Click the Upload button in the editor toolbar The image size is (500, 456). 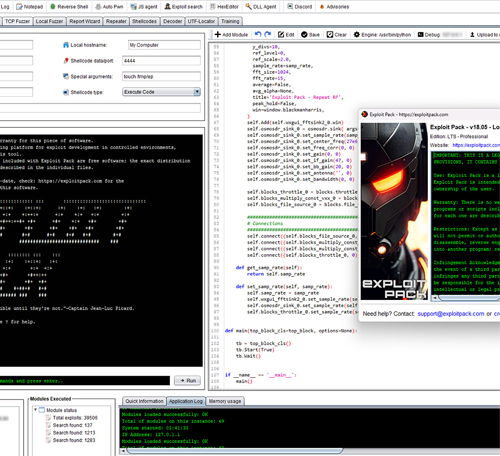point(485,35)
